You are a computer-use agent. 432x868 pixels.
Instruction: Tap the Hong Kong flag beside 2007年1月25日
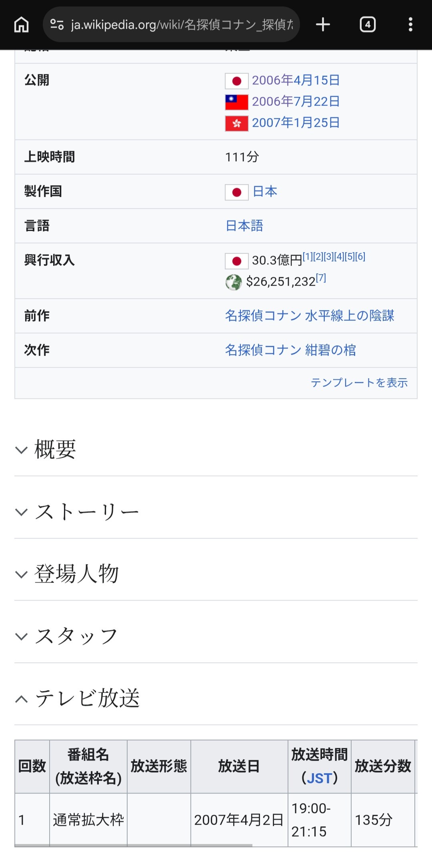pos(236,123)
